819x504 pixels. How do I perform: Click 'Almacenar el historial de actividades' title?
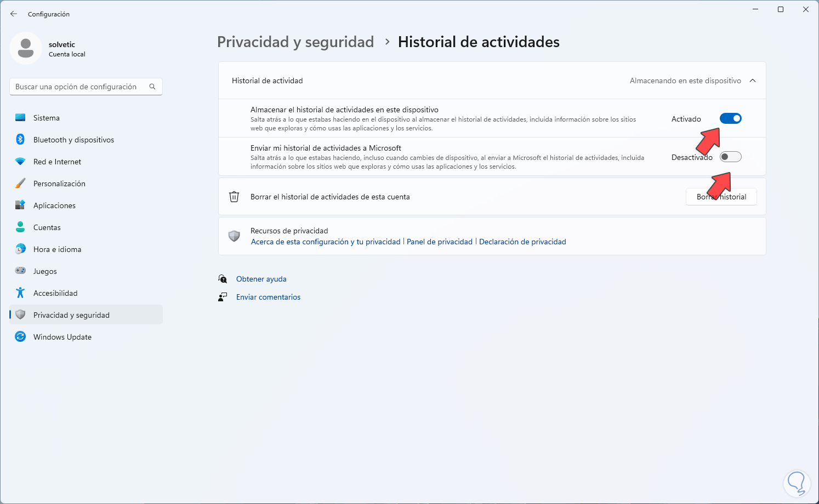pyautogui.click(x=344, y=110)
